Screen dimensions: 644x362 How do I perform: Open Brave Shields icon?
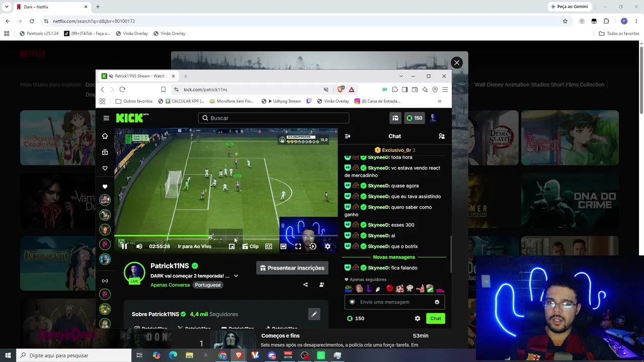[x=341, y=89]
